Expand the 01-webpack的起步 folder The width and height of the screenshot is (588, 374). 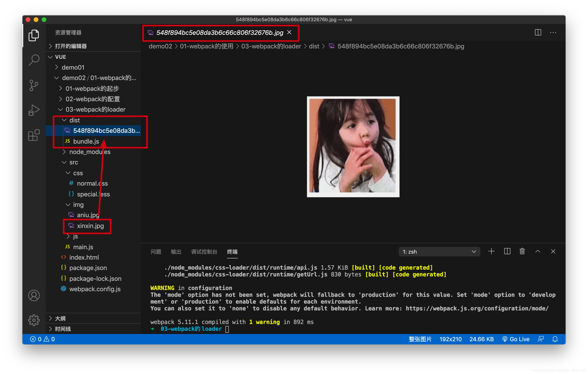pyautogui.click(x=93, y=89)
